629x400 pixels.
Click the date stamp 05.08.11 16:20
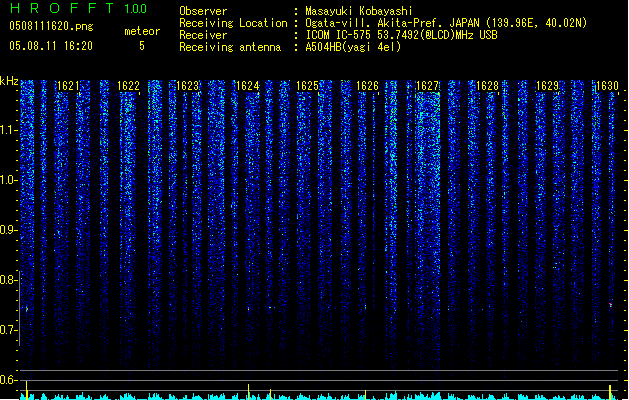[51, 46]
